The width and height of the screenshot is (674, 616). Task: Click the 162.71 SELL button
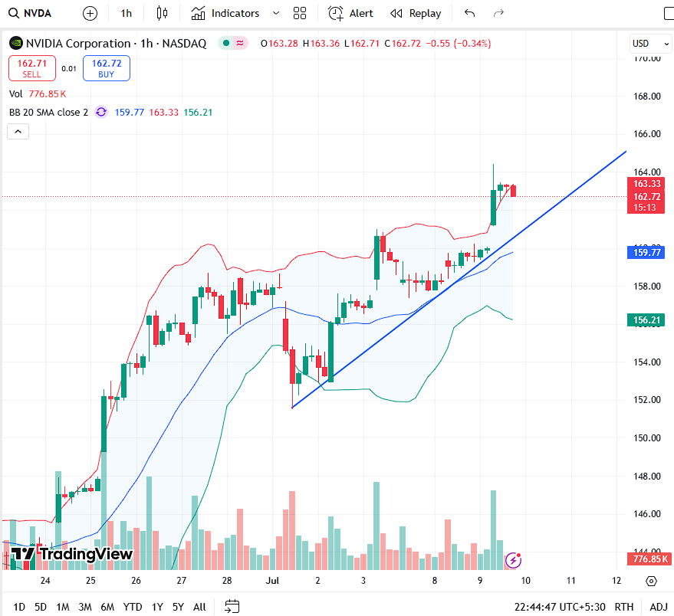(31, 68)
